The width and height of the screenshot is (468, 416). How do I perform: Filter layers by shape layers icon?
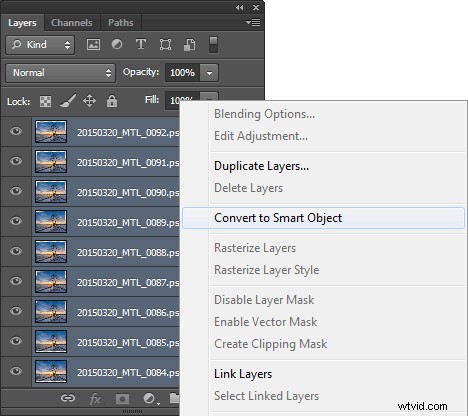pos(165,44)
